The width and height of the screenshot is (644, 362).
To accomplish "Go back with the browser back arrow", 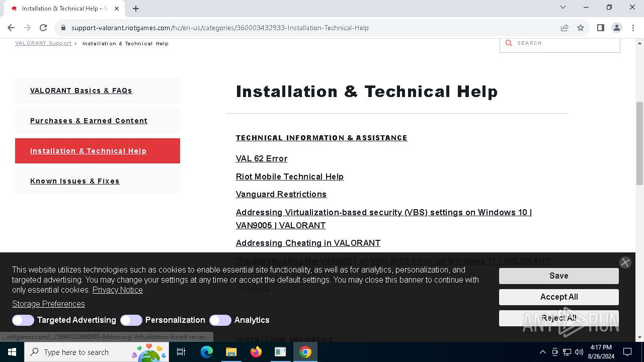I will pyautogui.click(x=11, y=28).
